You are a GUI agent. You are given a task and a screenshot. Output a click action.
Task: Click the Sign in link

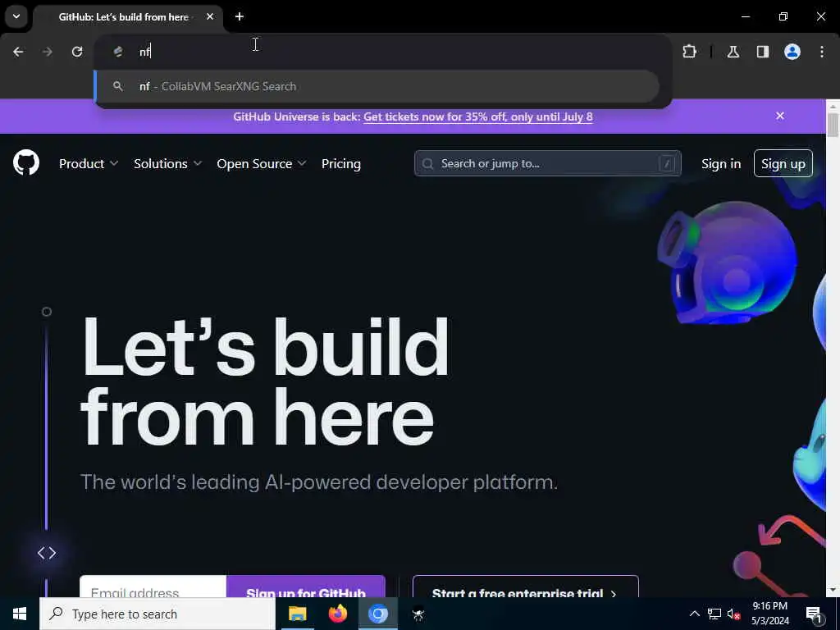(721, 164)
